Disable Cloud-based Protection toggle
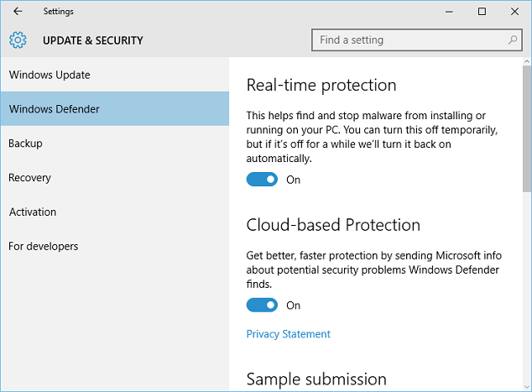Screen dimensions: 532x392 point(262,305)
